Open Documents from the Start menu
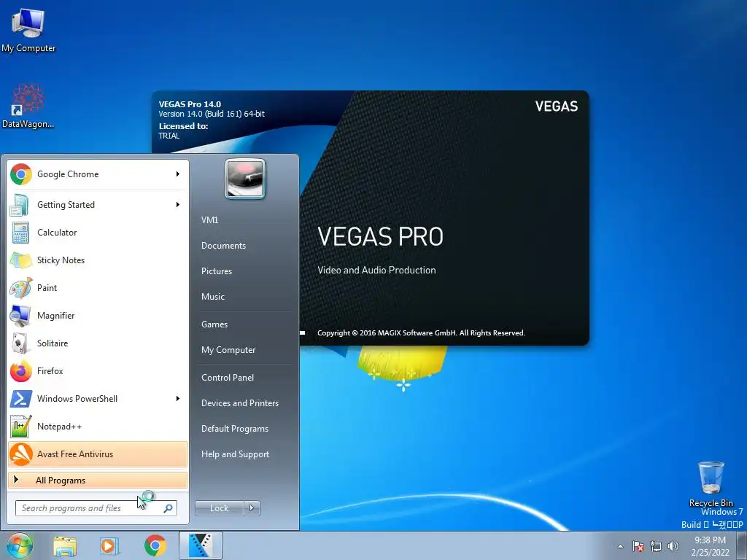747x560 pixels. point(223,246)
